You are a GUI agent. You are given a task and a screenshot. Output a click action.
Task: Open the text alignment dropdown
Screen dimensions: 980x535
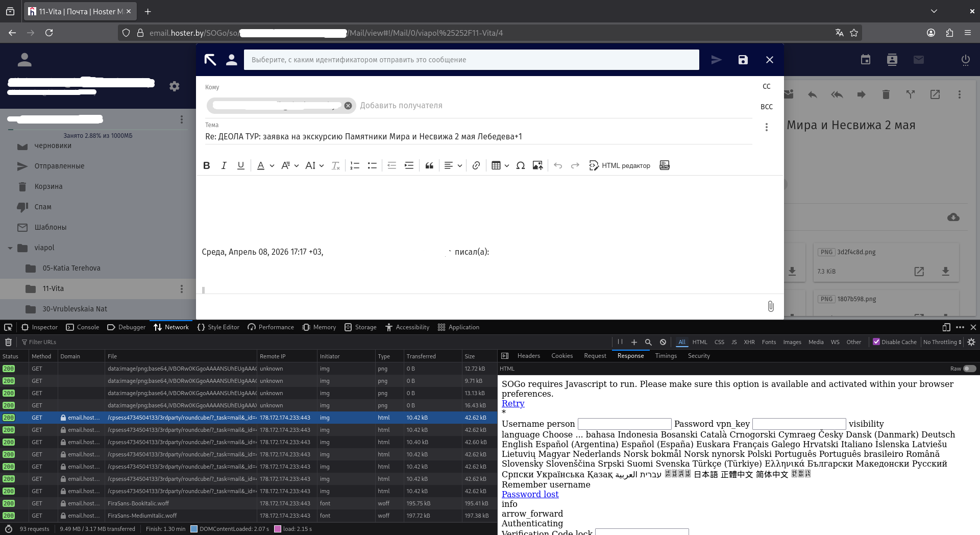452,165
